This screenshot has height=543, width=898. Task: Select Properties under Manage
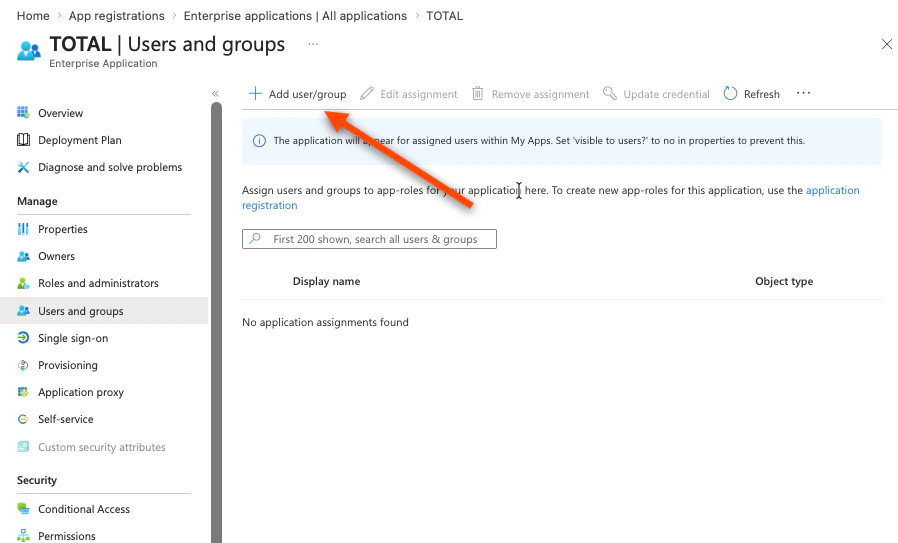pyautogui.click(x=62, y=229)
